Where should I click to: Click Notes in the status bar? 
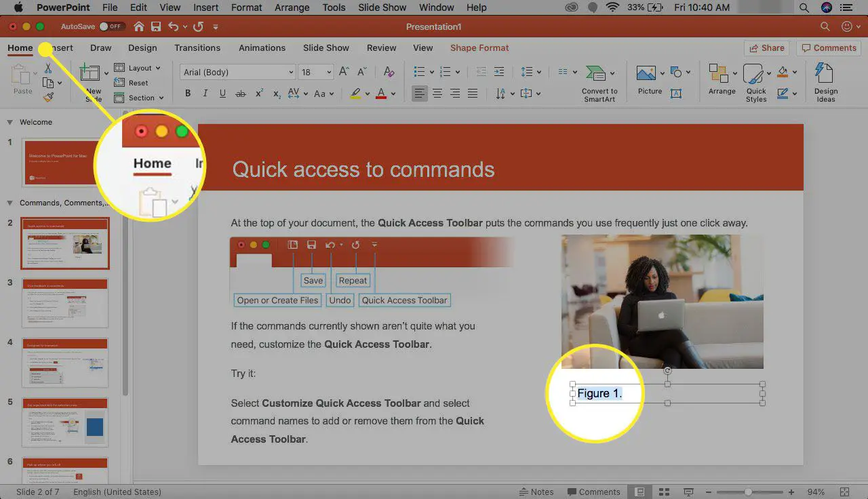tap(536, 492)
